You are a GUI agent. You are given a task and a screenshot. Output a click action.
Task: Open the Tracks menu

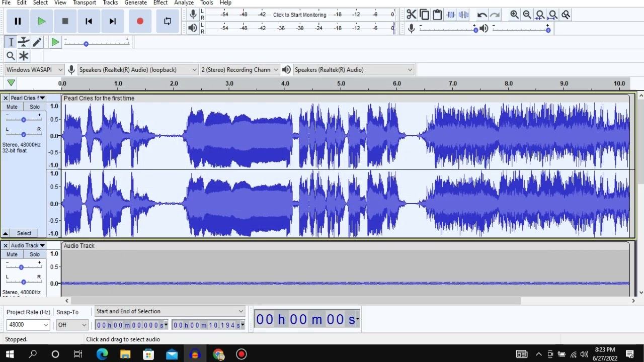(110, 3)
